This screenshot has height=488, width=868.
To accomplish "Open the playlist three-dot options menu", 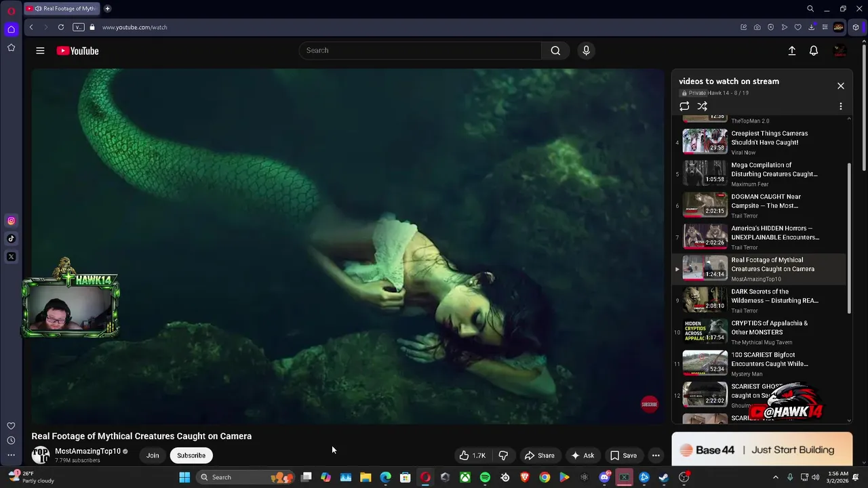I will [841, 106].
